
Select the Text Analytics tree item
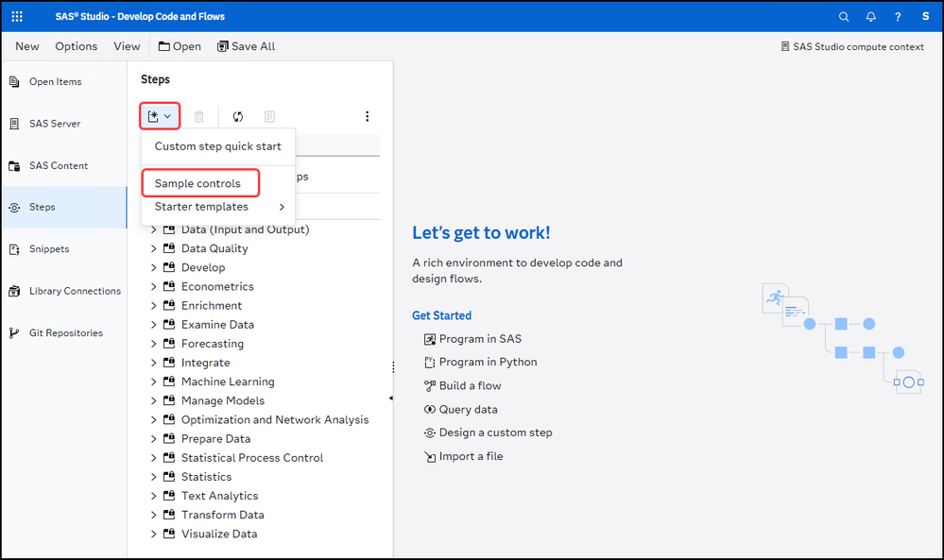[220, 496]
